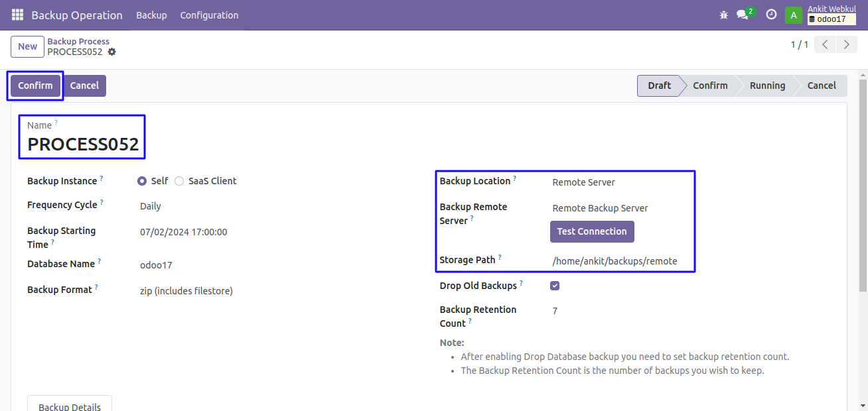868x411 pixels.
Task: Open the Configuration menu
Action: coord(209,15)
